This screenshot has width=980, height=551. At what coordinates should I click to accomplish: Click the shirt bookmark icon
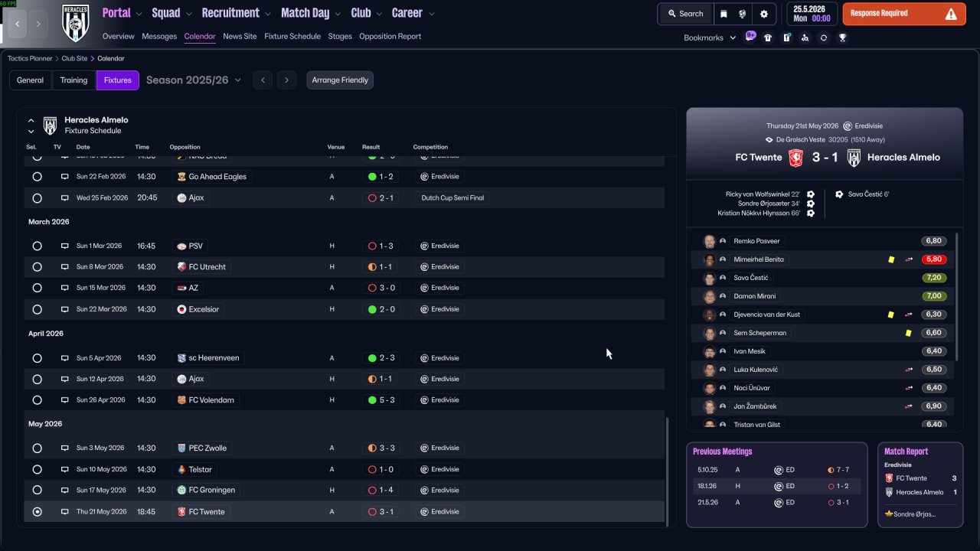(768, 37)
